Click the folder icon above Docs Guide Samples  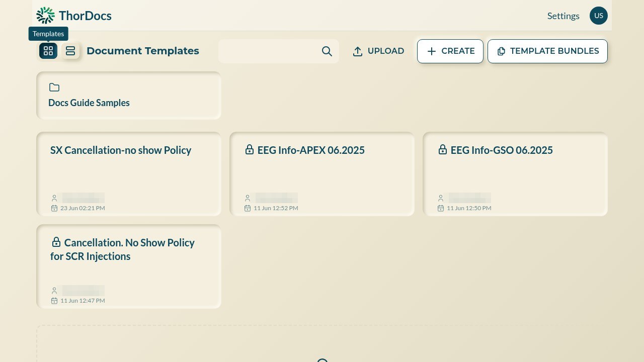click(54, 87)
